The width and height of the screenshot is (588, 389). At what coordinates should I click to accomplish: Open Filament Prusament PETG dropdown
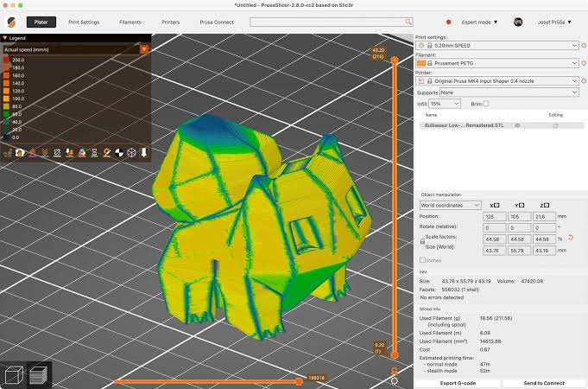point(497,63)
